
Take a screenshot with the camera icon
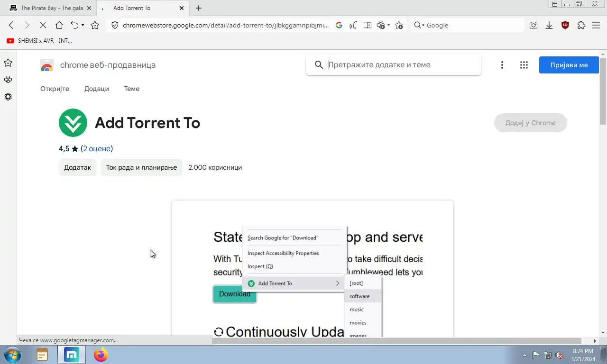pos(533,25)
